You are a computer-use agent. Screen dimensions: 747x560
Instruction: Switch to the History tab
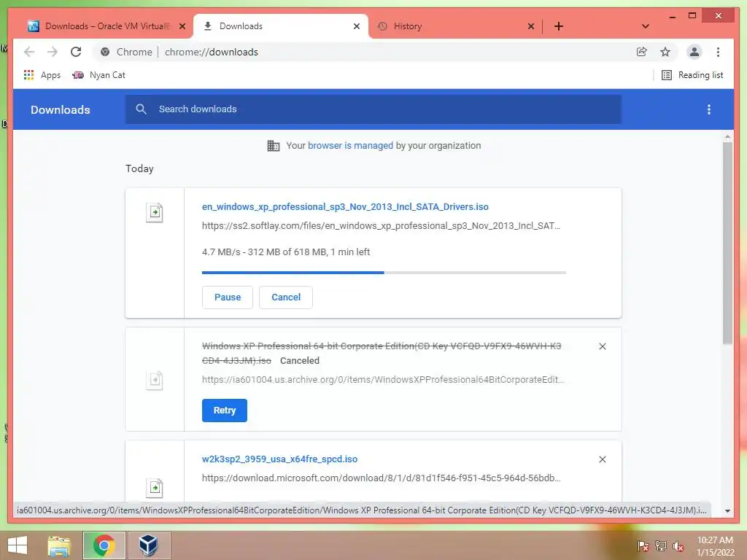coord(455,26)
